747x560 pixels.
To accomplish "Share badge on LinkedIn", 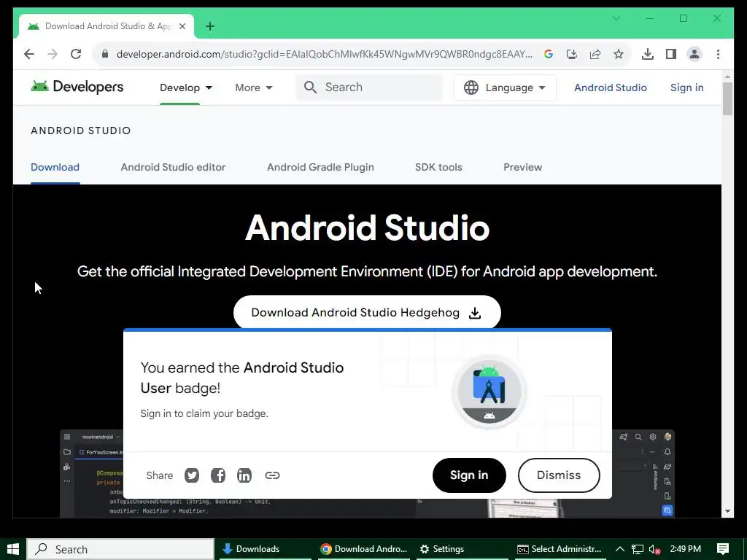I will [244, 475].
